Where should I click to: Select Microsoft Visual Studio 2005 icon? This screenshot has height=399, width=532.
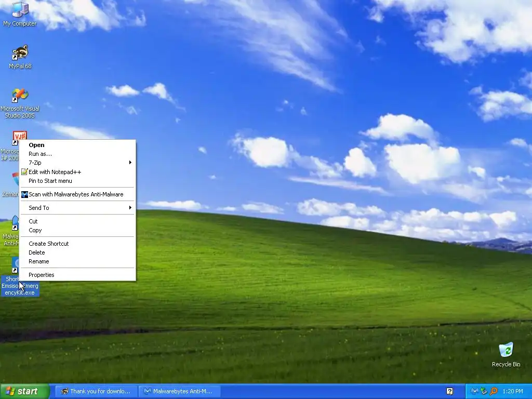[20, 103]
